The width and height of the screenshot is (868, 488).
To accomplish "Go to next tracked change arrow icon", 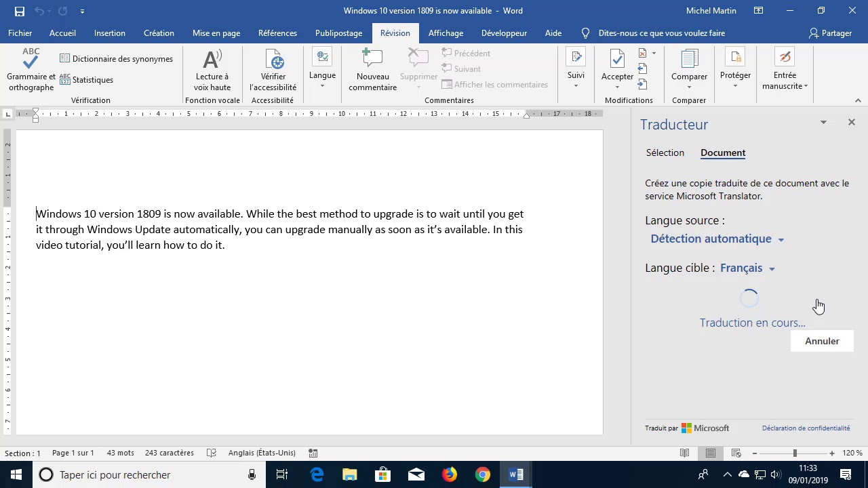I will click(643, 84).
